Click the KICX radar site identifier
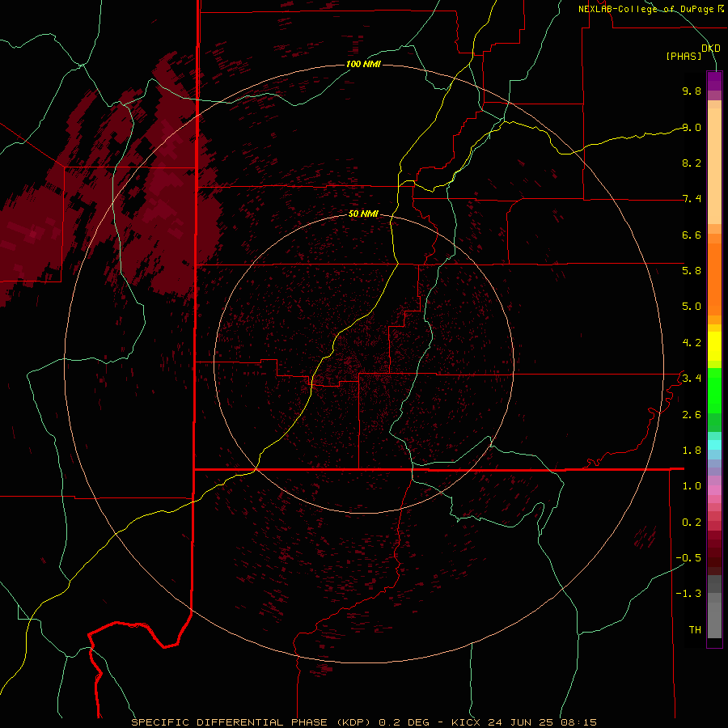This screenshot has width=728, height=728. point(467,722)
